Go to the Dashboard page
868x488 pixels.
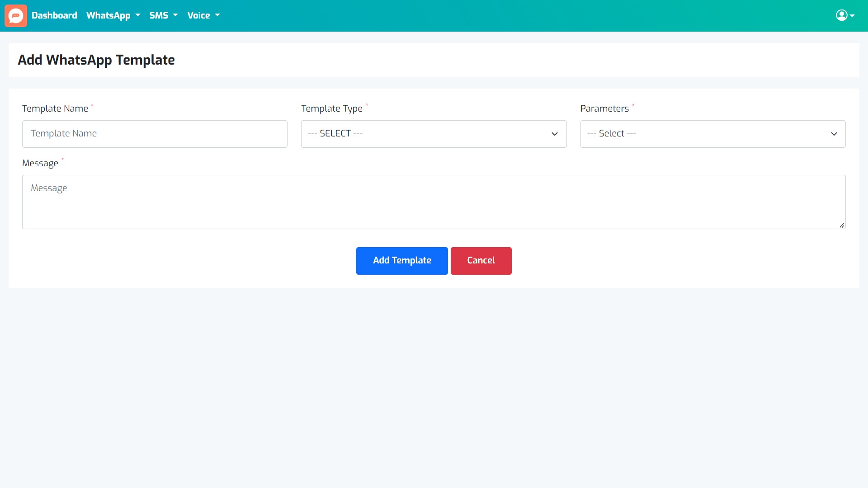54,15
